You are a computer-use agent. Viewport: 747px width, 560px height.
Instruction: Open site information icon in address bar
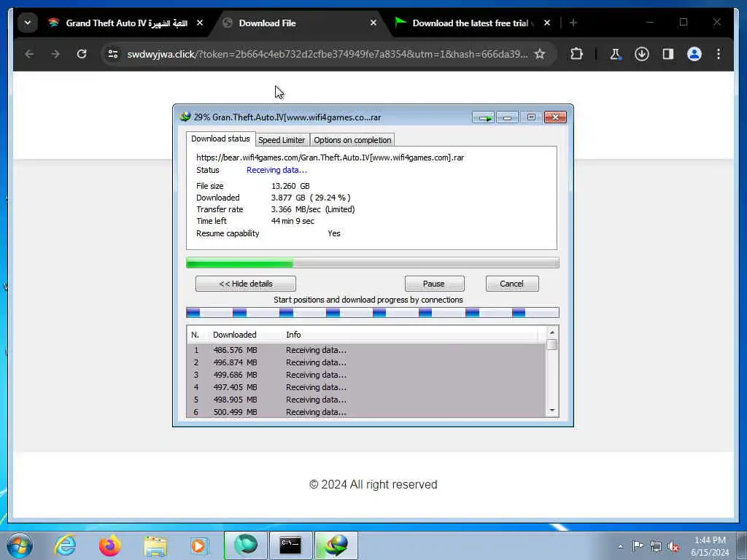click(x=113, y=54)
